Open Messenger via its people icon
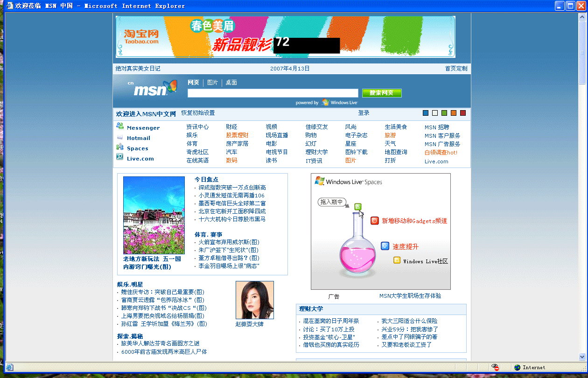This screenshot has height=378, width=588. pyautogui.click(x=120, y=126)
